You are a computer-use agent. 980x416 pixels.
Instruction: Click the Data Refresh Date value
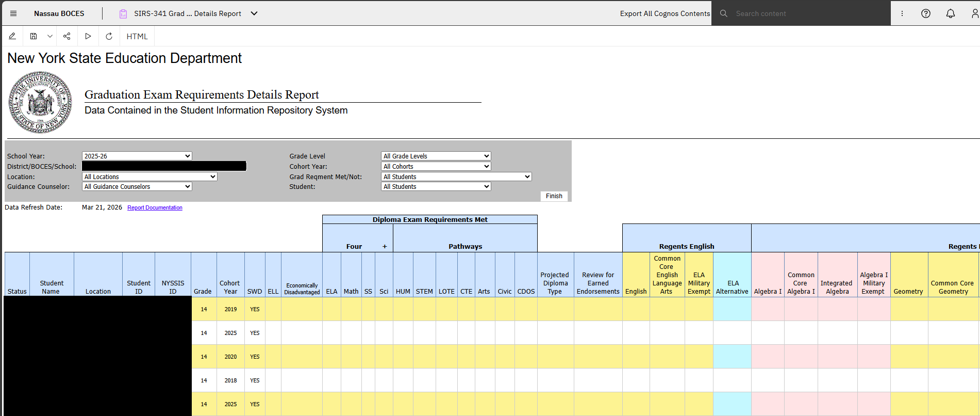coord(102,207)
